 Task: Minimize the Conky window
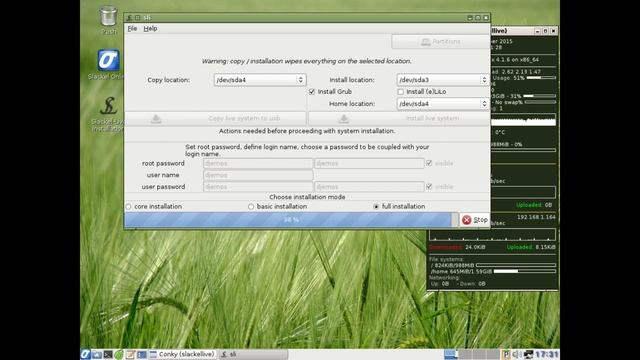pyautogui.click(x=537, y=31)
